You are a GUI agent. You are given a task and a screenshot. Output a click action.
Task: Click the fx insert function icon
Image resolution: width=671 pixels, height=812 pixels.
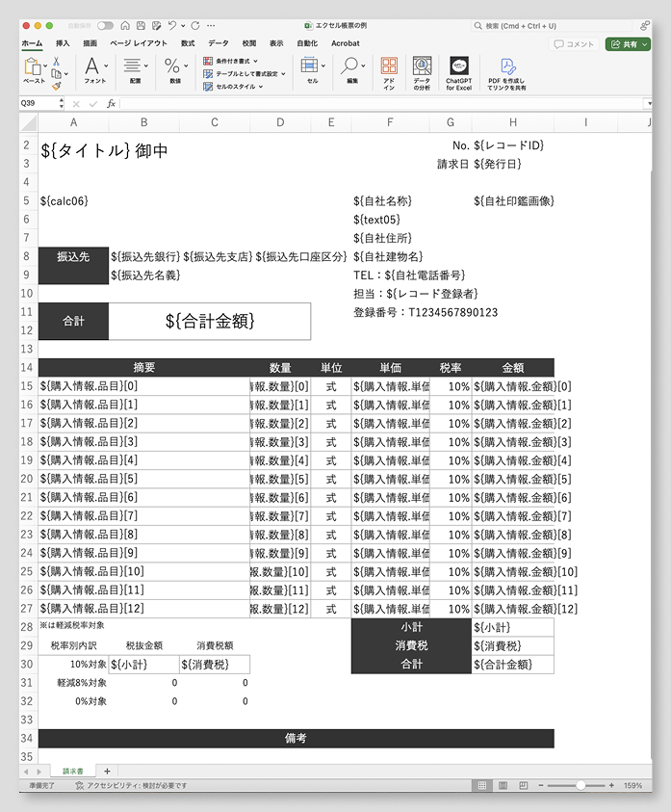coord(111,104)
